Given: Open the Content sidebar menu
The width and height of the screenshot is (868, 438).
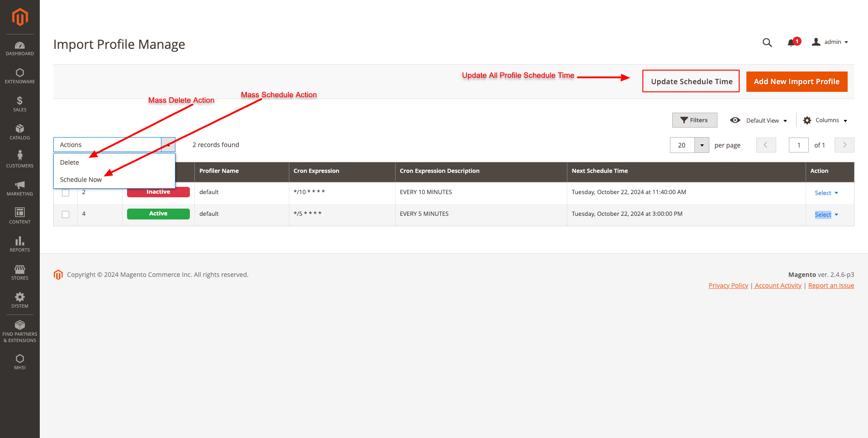Looking at the screenshot, I should coord(20,216).
